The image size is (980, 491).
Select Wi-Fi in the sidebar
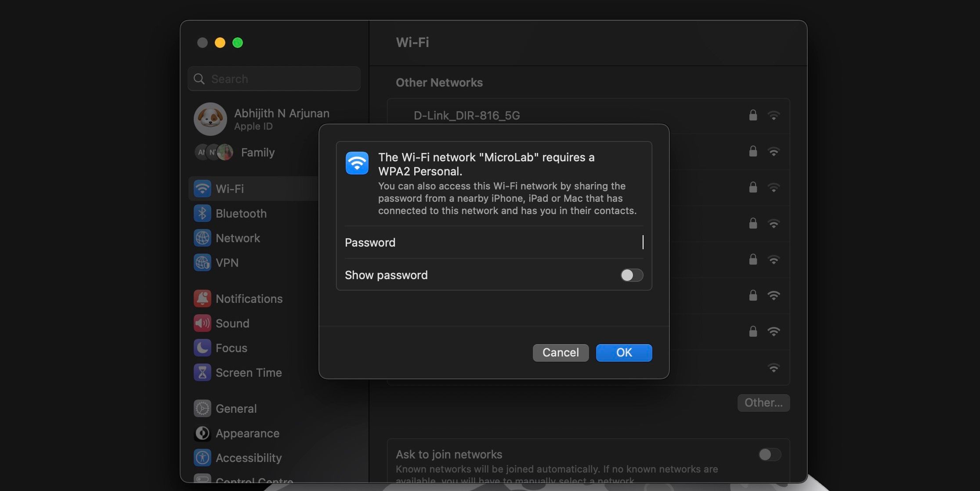229,188
